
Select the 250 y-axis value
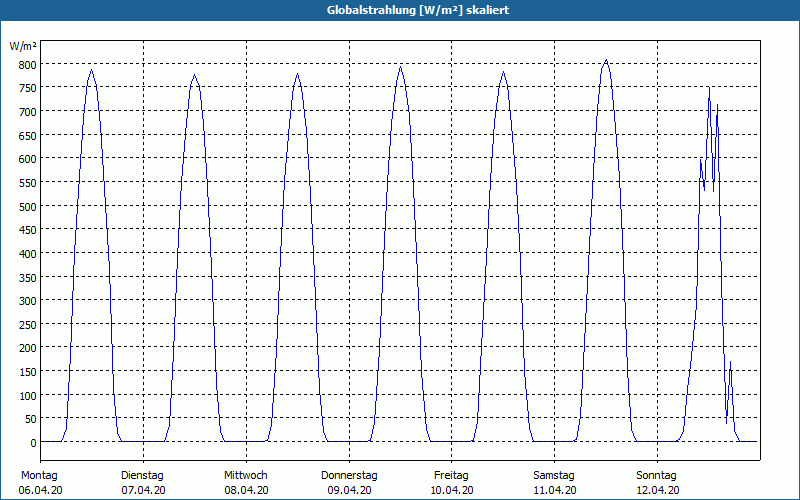point(28,324)
